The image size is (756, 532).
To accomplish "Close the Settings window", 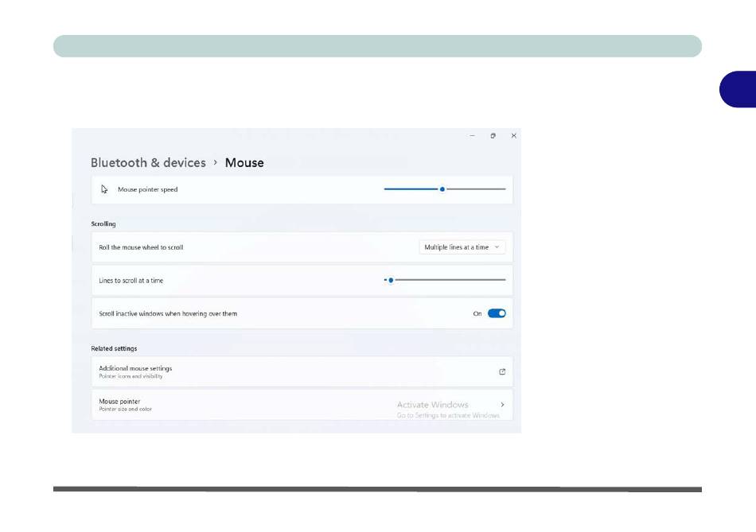I will pyautogui.click(x=514, y=136).
